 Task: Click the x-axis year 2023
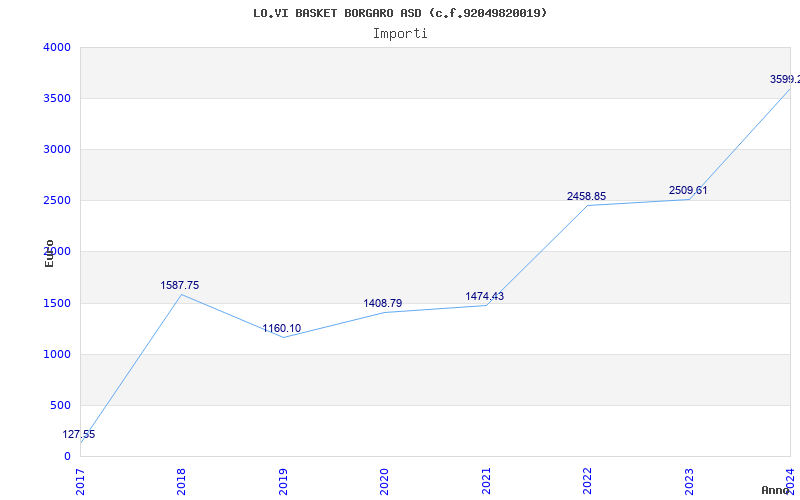(x=689, y=481)
